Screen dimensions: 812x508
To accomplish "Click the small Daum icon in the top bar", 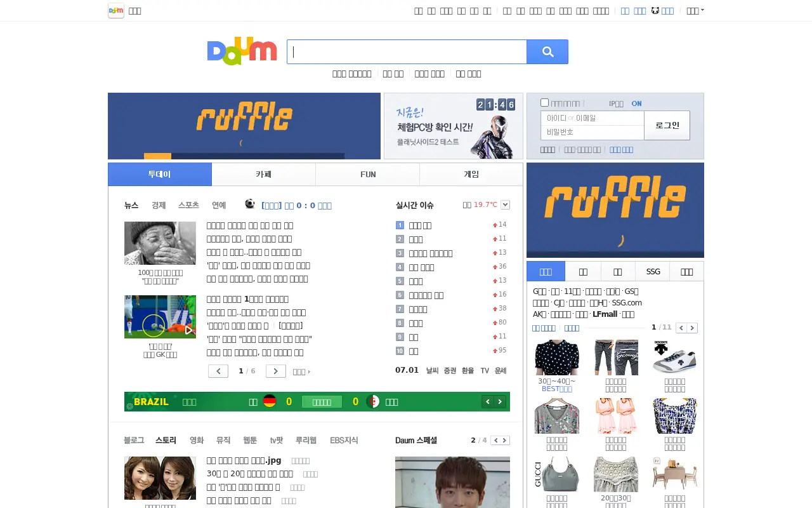I will tap(116, 11).
